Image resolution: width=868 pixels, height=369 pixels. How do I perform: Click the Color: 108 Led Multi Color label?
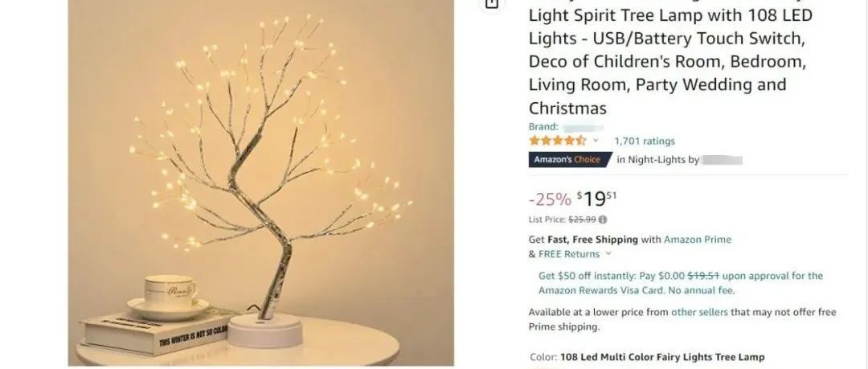(x=647, y=358)
